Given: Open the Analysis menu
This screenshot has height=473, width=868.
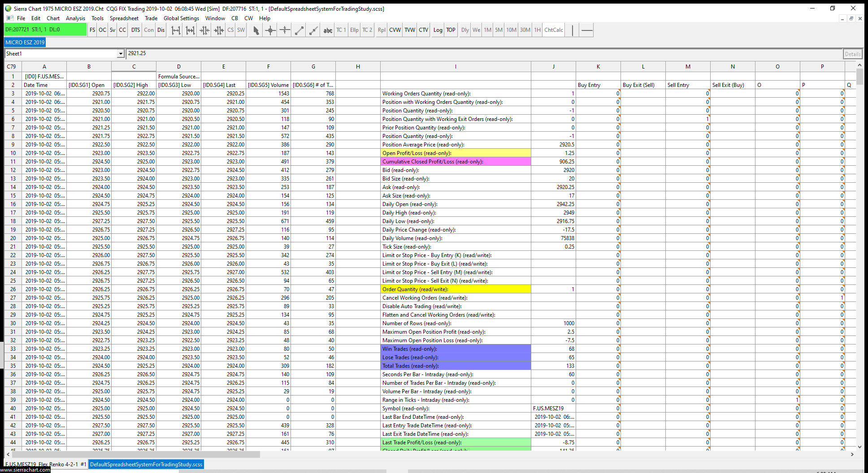Looking at the screenshot, I should click(75, 18).
